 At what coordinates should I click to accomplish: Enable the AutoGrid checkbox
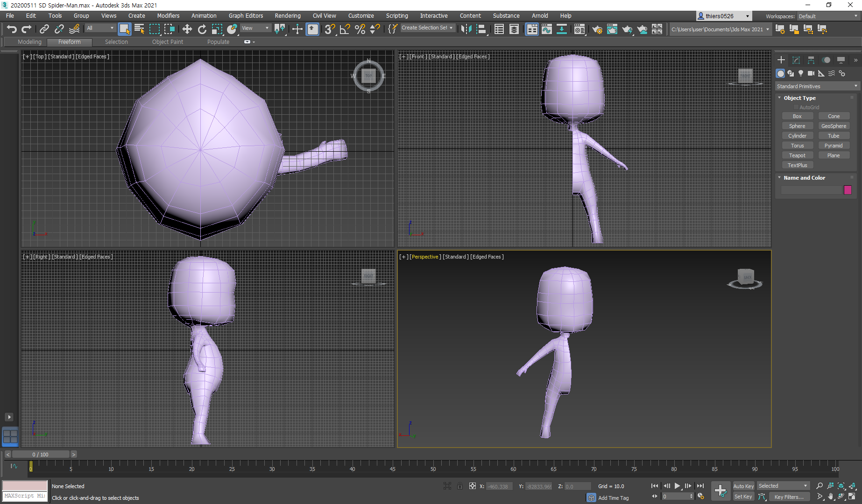[796, 107]
